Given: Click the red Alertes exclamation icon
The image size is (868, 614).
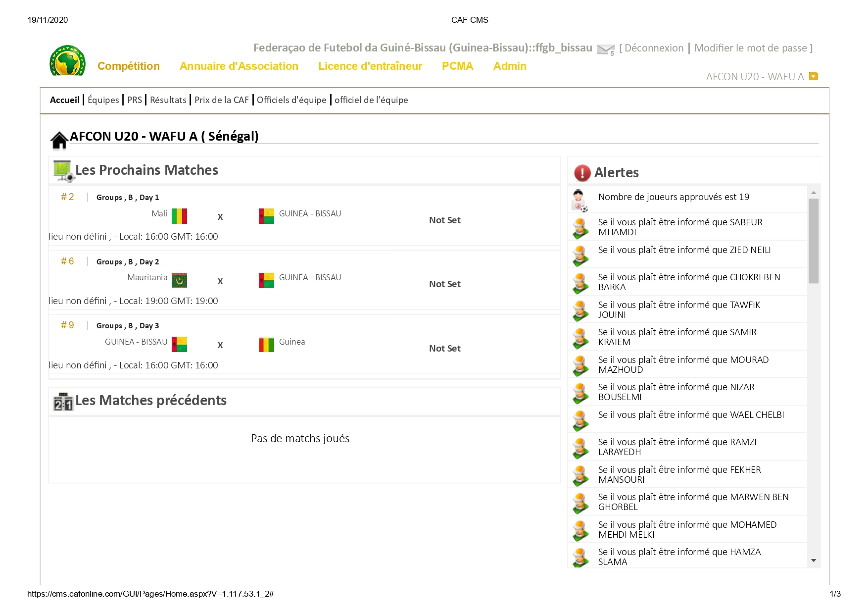Looking at the screenshot, I should point(582,173).
